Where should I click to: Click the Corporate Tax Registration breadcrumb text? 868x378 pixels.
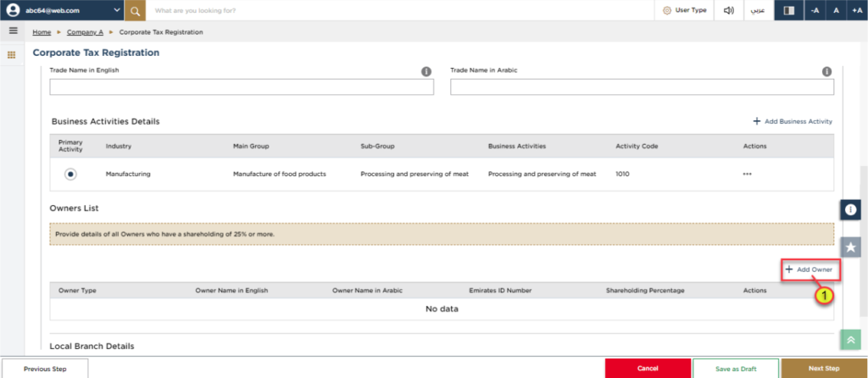[x=161, y=32]
